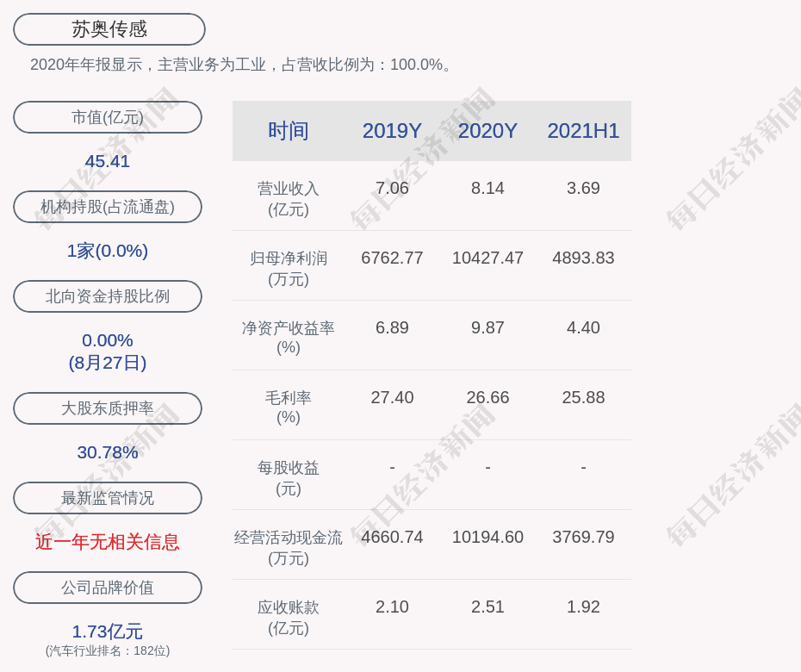Click the 汽车行业排名：182位 note

click(108, 650)
